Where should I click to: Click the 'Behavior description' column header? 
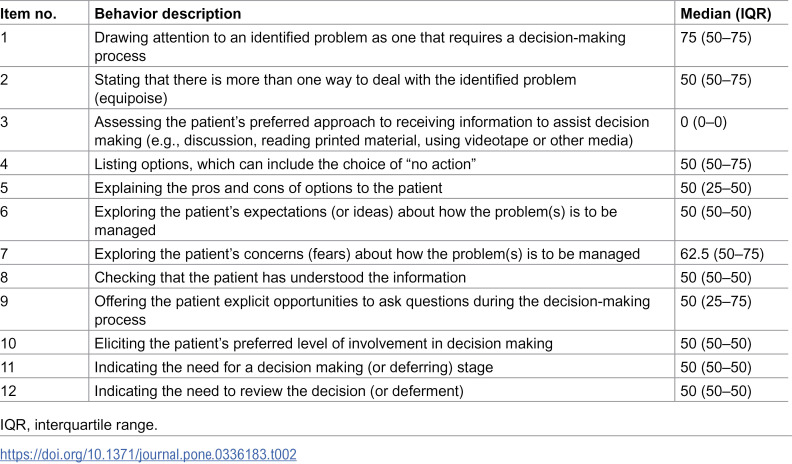(x=168, y=14)
